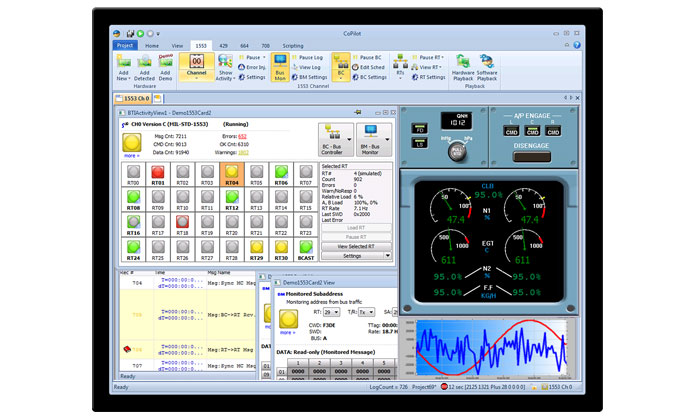Click the 0000 data cell in column 1
The image size is (700, 420).
(x=298, y=371)
